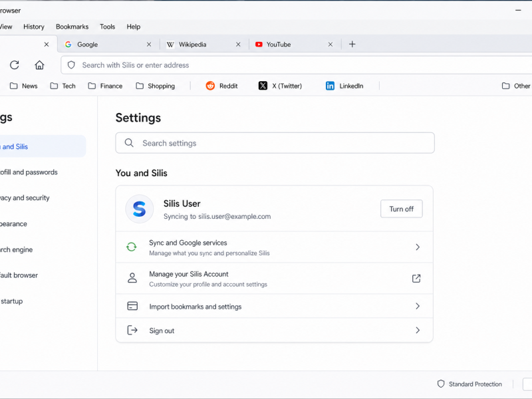Image resolution: width=532 pixels, height=399 pixels.
Task: Open the Help menu
Action: pyautogui.click(x=134, y=27)
